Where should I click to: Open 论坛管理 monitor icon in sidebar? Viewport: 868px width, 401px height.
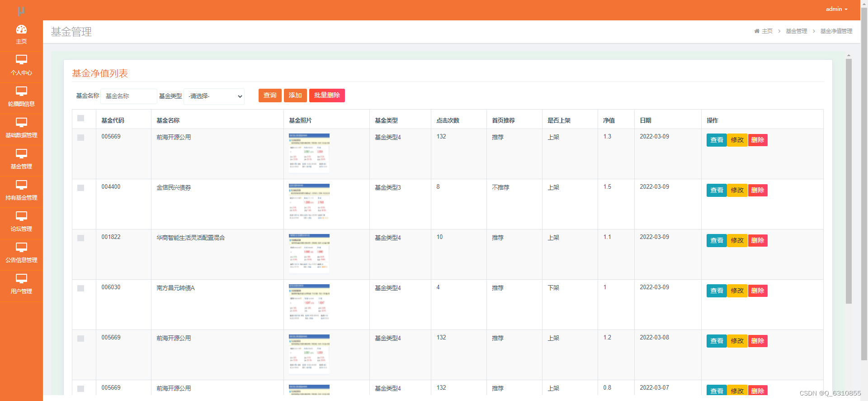pos(21,216)
